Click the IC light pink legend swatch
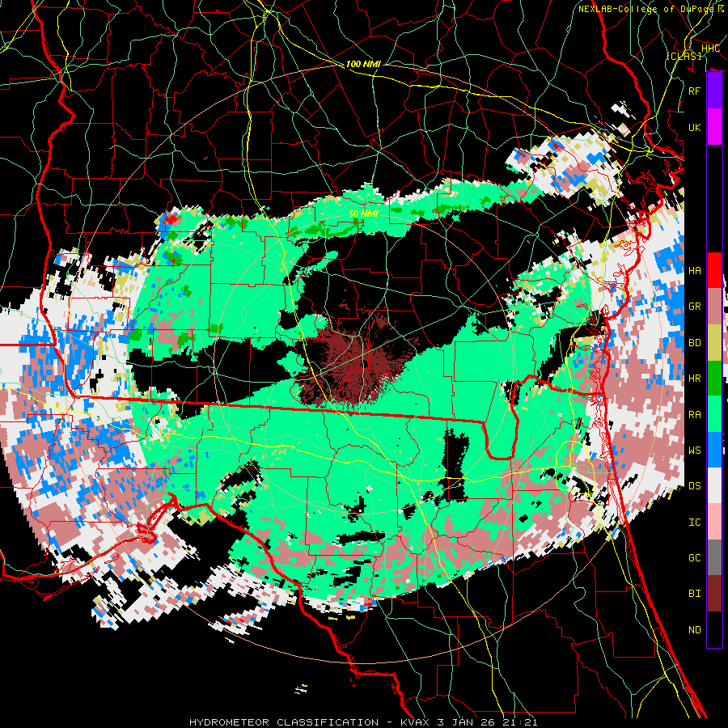 (714, 522)
